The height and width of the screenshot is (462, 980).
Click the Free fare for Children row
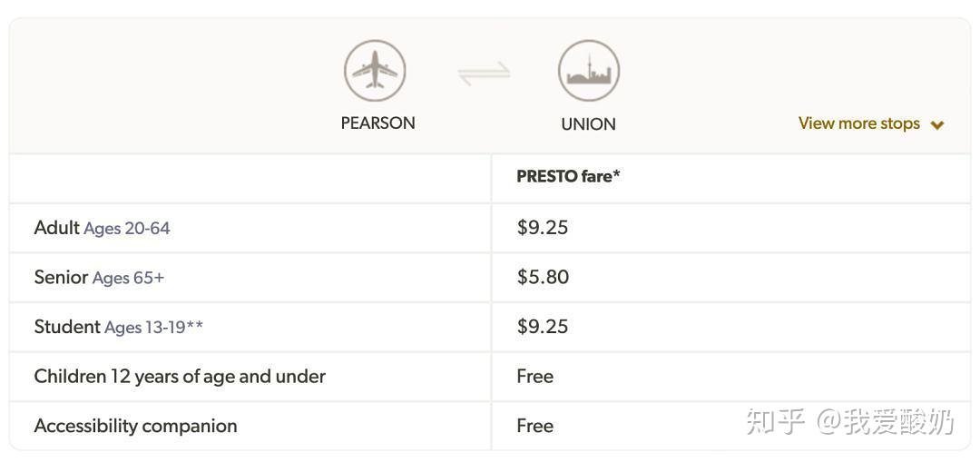coord(535,377)
